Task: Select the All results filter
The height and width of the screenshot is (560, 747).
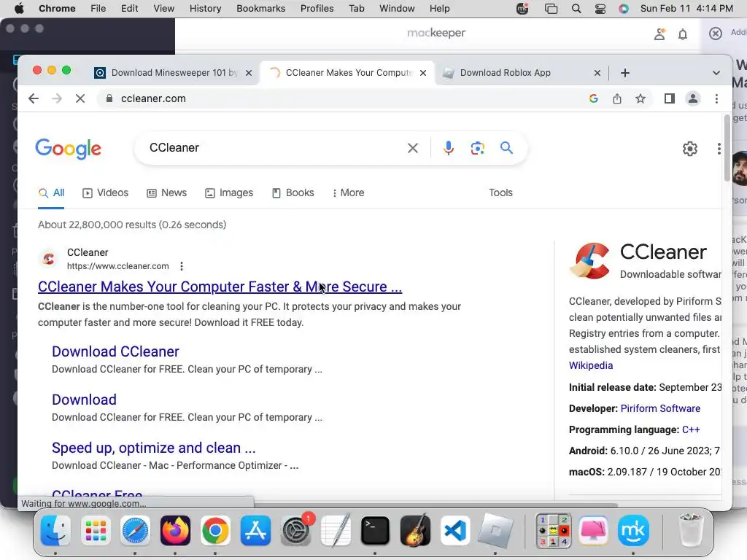Action: click(x=51, y=192)
